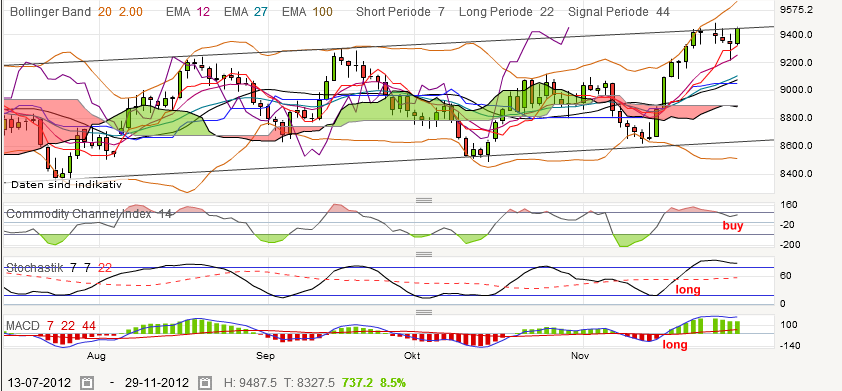842x391 pixels.
Task: Click the long signal in MACD panel
Action: tap(674, 345)
